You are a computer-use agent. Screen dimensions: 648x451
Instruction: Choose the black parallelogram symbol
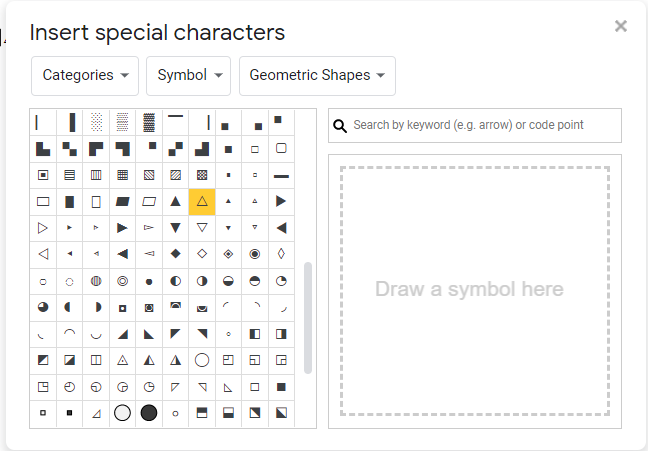point(122,202)
